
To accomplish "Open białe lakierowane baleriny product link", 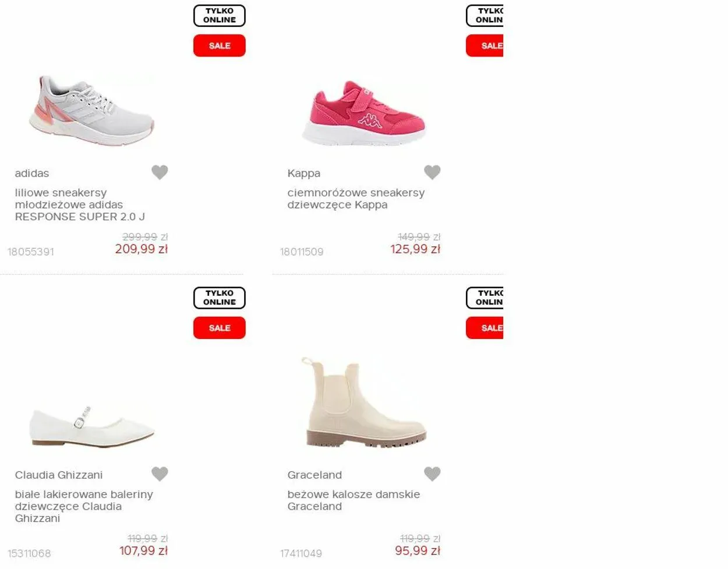I will point(84,506).
